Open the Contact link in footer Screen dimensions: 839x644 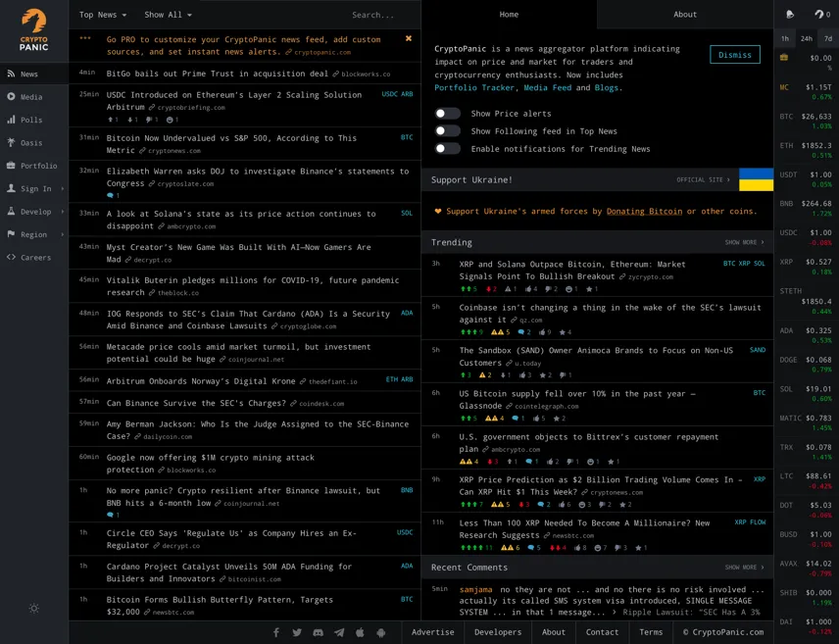click(602, 632)
